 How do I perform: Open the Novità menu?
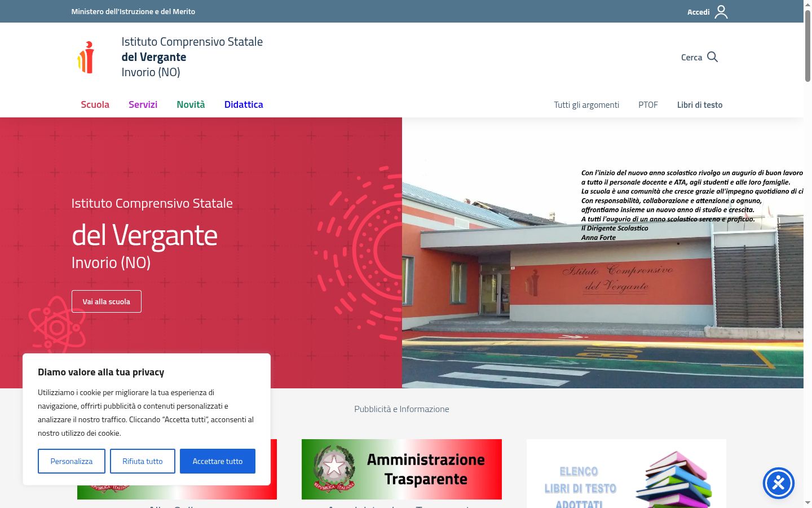[191, 104]
